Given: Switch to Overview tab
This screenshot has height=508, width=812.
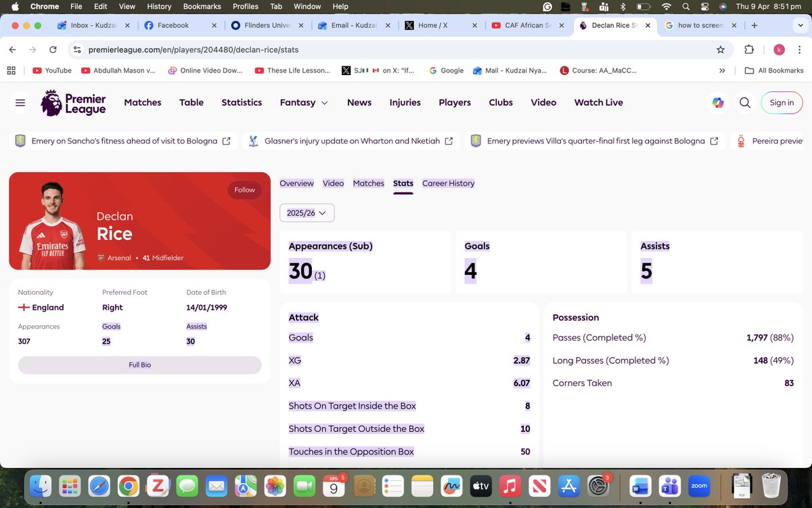Looking at the screenshot, I should [296, 184].
